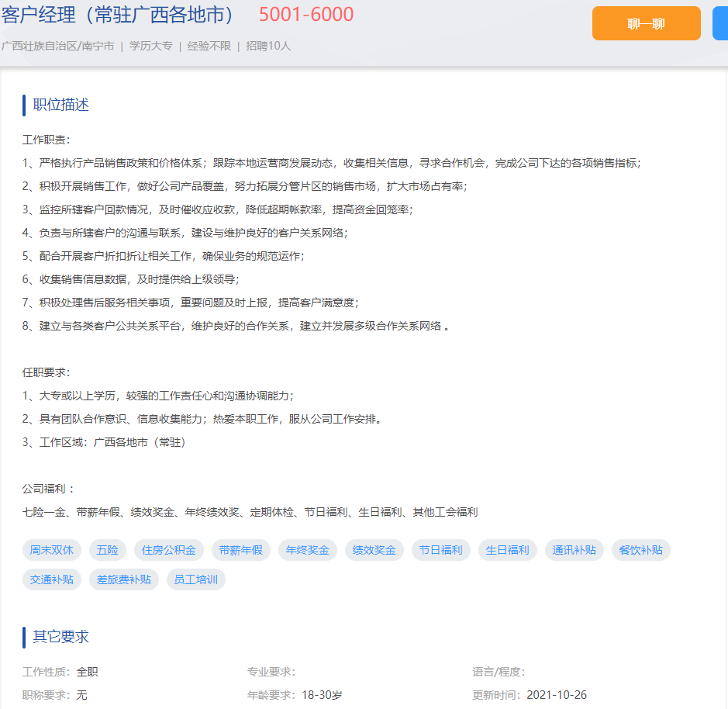728x709 pixels.
Task: Click the 职位描述 section heading
Action: tap(60, 105)
